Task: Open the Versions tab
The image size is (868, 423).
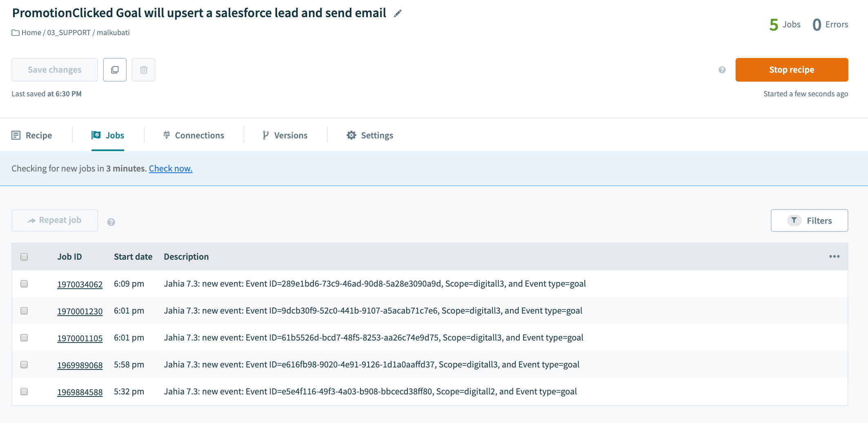Action: 285,135
